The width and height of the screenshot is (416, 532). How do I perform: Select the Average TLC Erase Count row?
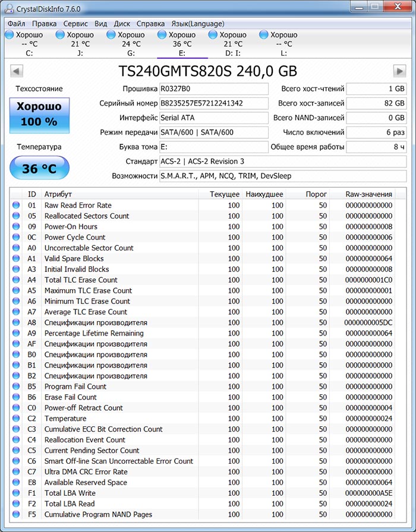pos(203,312)
